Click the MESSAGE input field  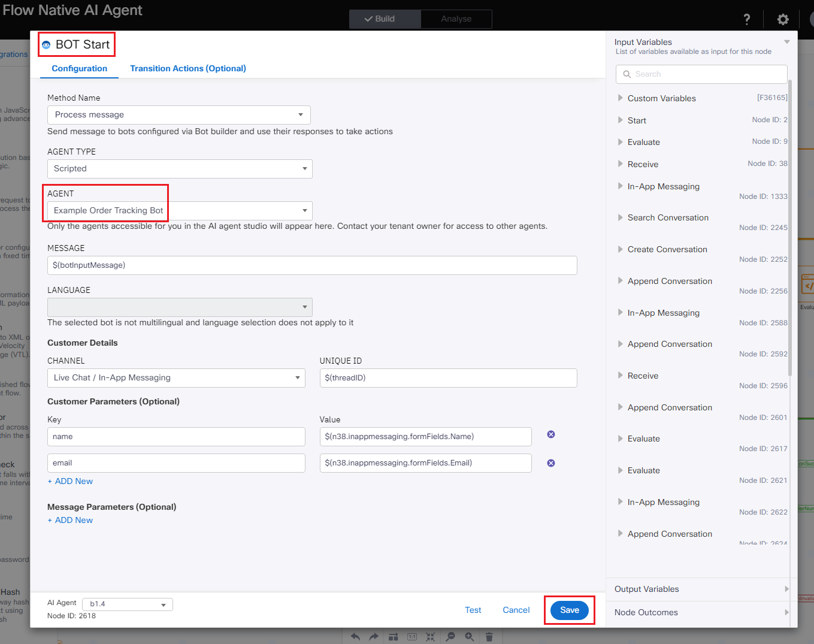coord(311,265)
